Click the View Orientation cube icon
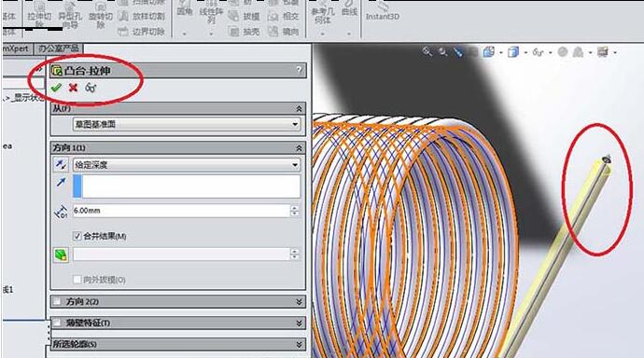644x358 pixels. pos(489,52)
